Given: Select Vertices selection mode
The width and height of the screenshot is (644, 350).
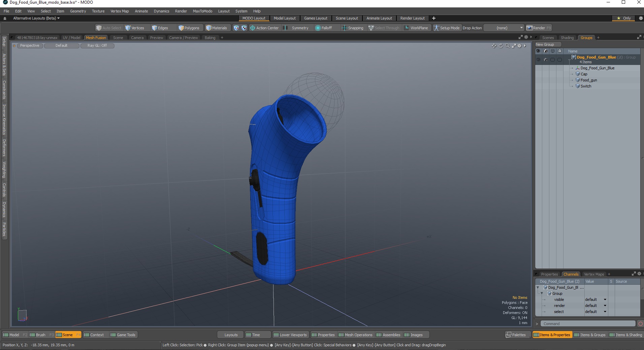Looking at the screenshot, I should [x=135, y=28].
